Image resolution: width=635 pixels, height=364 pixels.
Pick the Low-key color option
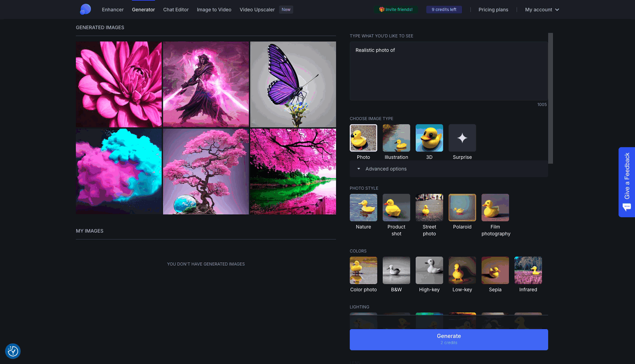[x=462, y=271]
